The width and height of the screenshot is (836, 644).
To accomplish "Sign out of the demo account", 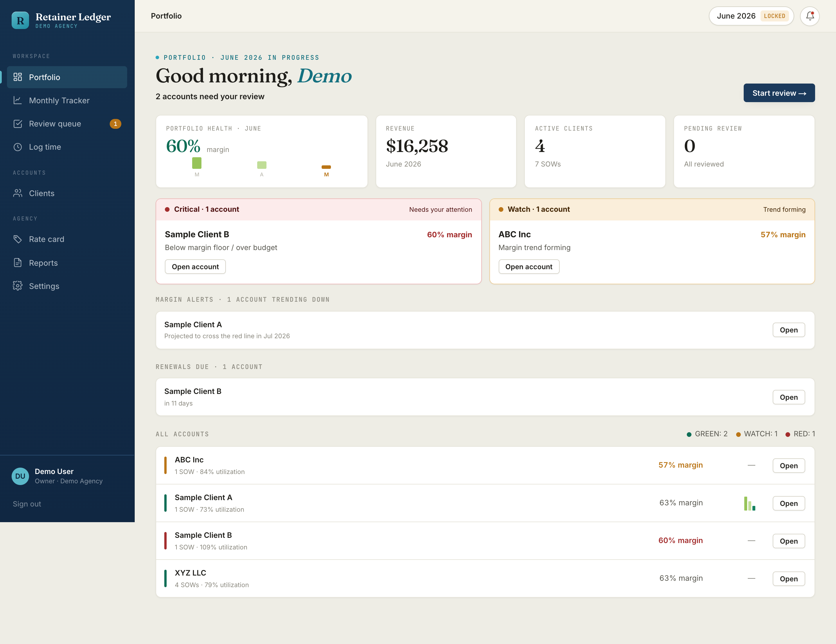I will [27, 504].
